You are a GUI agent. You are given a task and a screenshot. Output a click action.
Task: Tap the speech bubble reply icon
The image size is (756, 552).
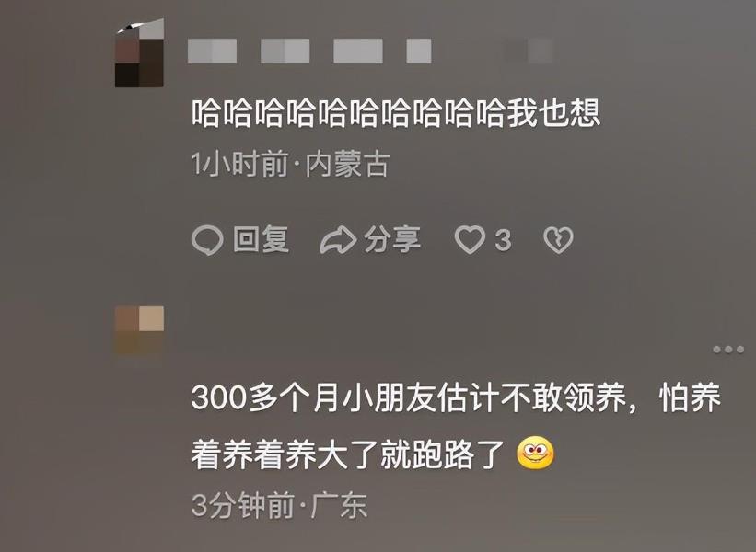coord(207,240)
